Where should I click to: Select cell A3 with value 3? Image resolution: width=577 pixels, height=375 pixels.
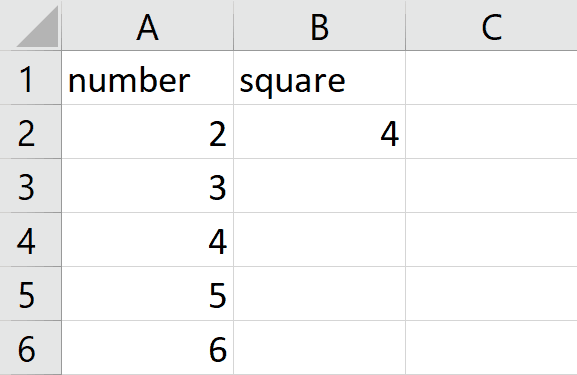click(148, 186)
